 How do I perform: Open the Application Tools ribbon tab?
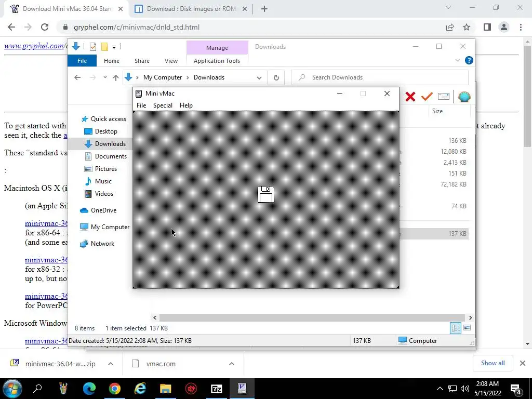point(217,61)
